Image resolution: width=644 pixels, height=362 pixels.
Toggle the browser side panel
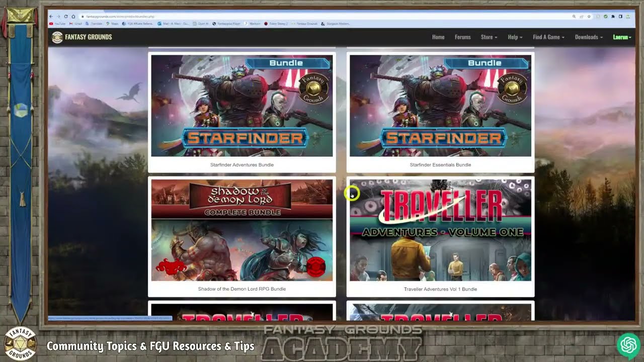[x=620, y=17]
